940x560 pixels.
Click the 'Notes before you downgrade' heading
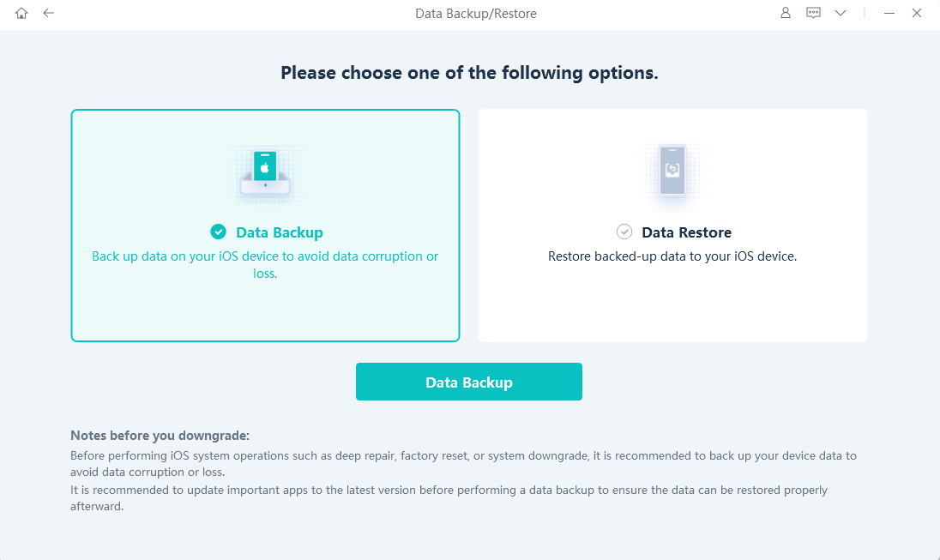[x=160, y=436]
